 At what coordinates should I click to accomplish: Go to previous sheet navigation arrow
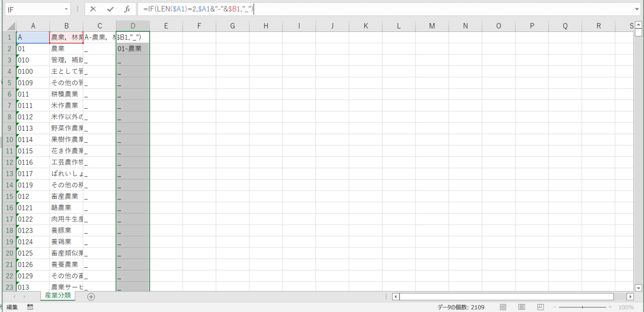pos(15,296)
